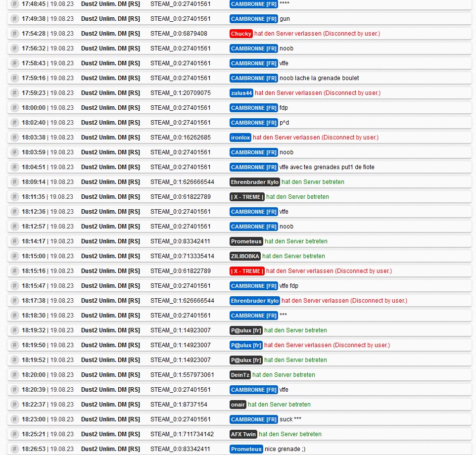
Task: Open the # icon on the 17:59:23 row
Action: coord(14,93)
